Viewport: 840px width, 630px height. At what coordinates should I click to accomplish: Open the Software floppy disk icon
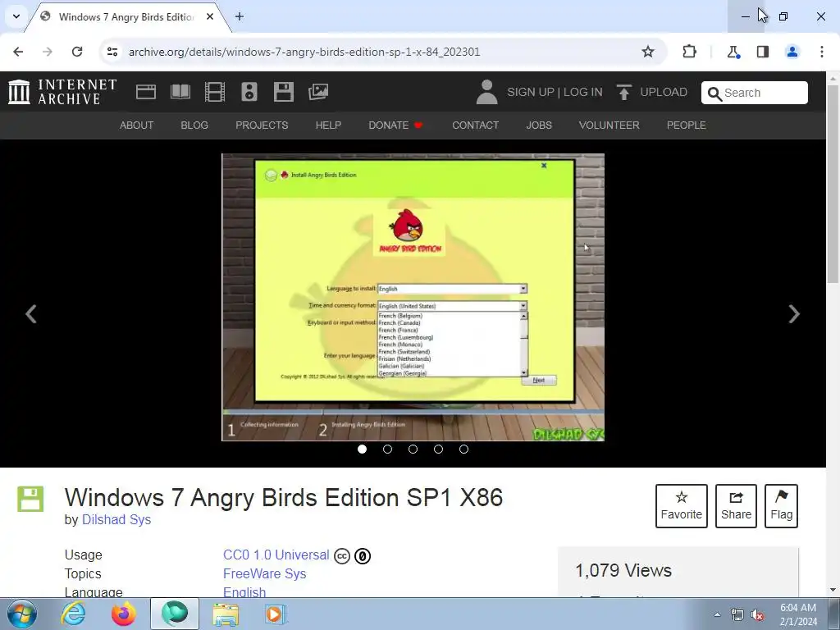click(x=283, y=92)
